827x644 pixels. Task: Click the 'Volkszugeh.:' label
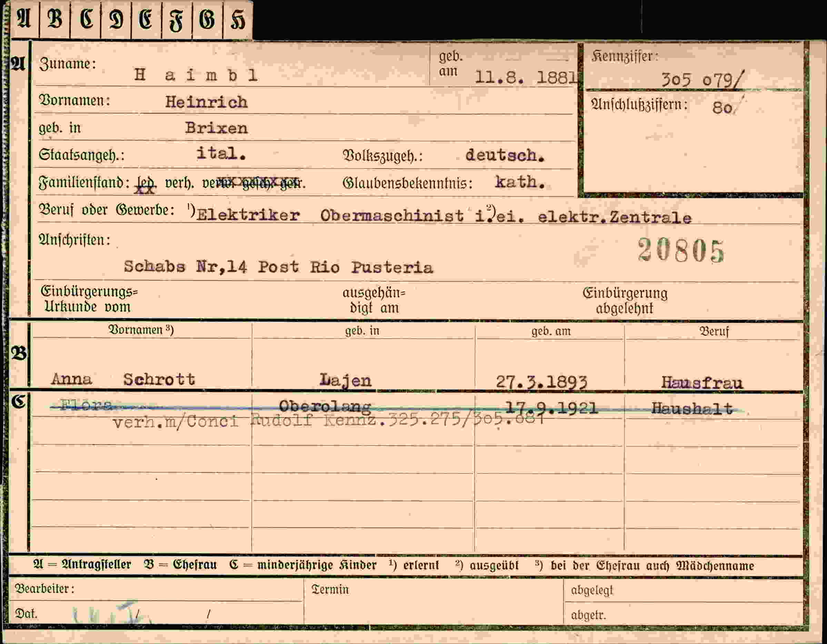pyautogui.click(x=382, y=156)
